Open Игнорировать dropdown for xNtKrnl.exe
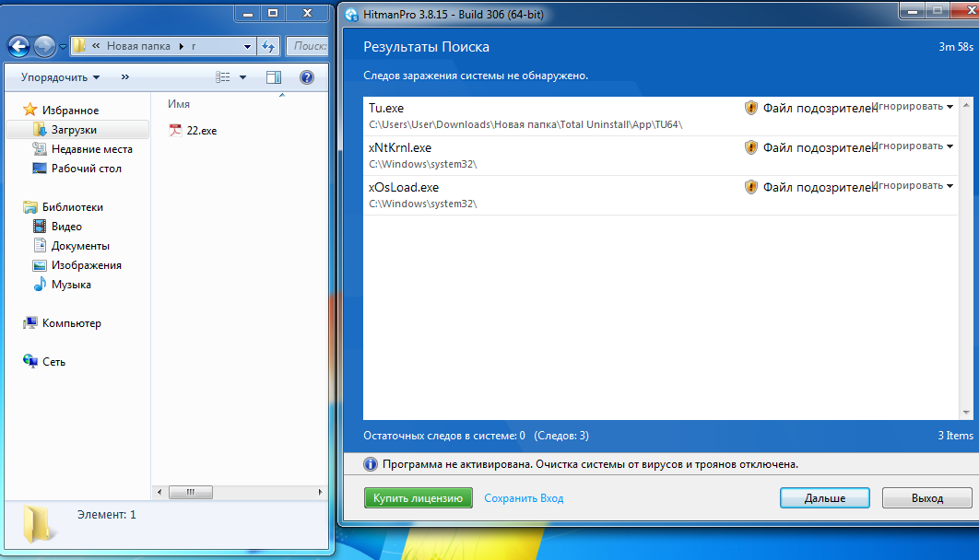Screen dimensions: 979x560 click(x=914, y=146)
